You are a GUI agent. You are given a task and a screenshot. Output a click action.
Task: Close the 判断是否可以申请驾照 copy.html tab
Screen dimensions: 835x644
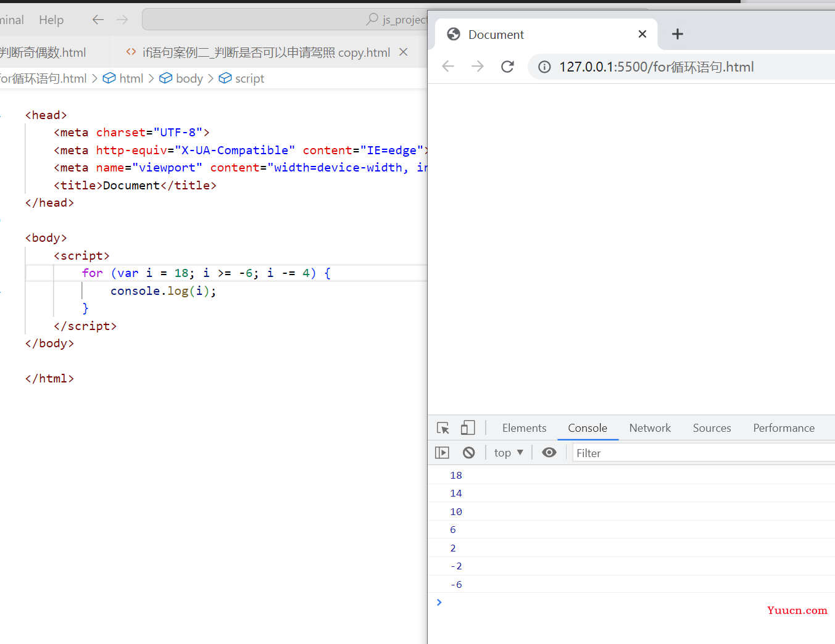click(x=404, y=52)
